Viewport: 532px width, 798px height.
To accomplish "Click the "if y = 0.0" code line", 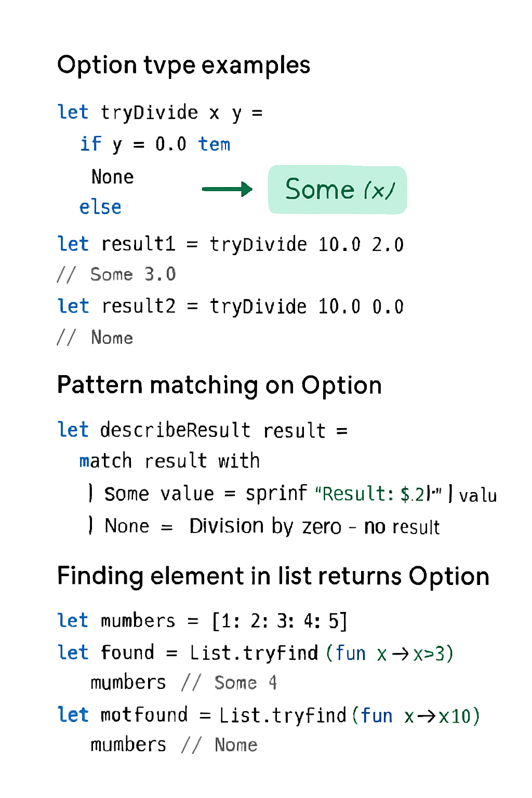I will coord(155,144).
